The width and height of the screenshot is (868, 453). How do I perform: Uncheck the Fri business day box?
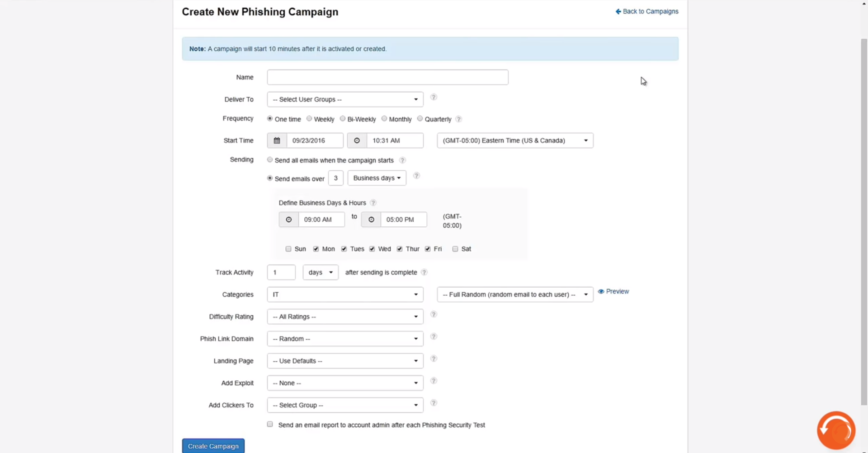click(428, 249)
